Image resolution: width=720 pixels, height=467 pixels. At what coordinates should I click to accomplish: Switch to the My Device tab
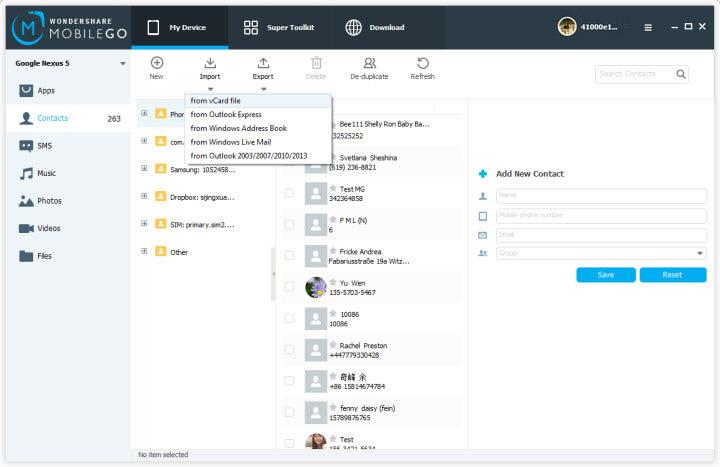(180, 28)
